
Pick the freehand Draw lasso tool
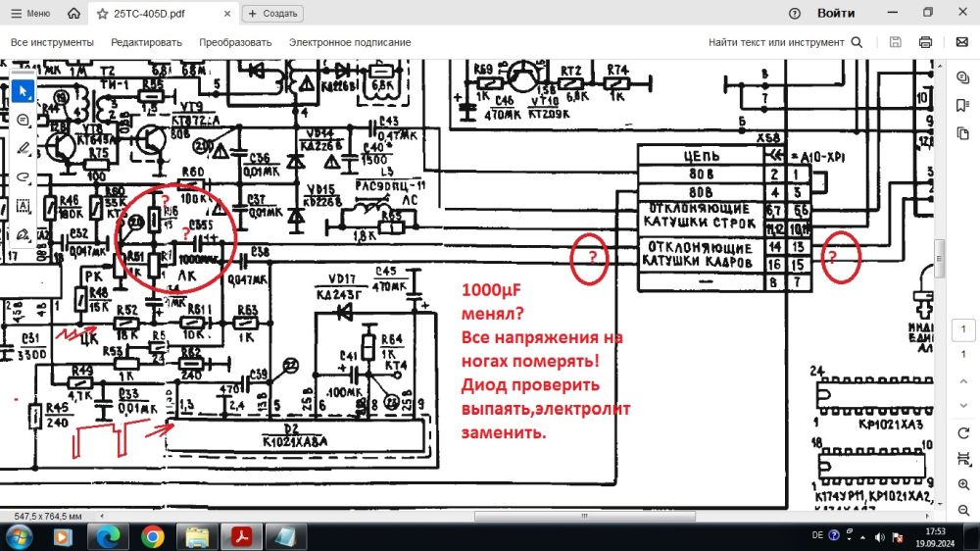(24, 176)
